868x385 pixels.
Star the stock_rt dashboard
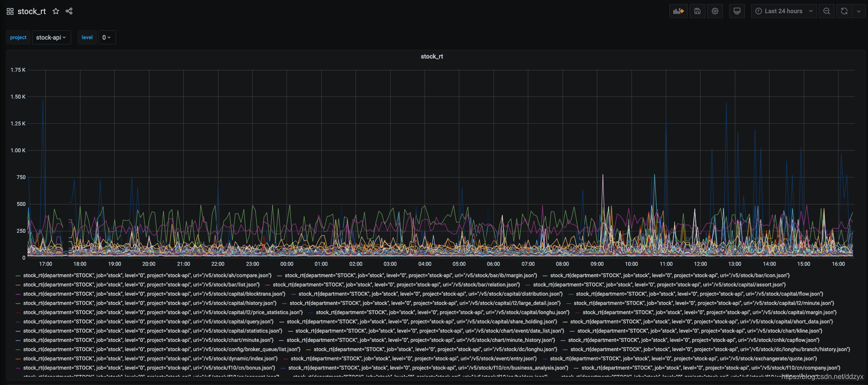[56, 11]
